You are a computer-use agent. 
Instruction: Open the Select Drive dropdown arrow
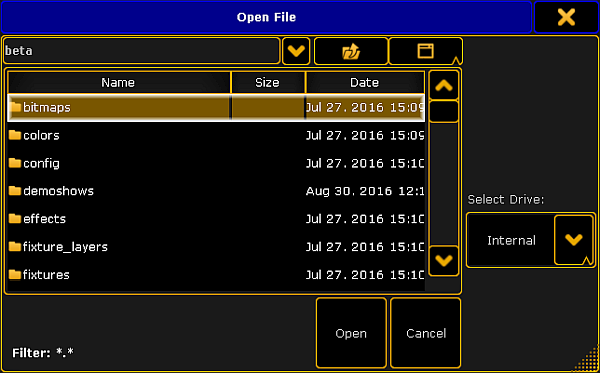pyautogui.click(x=573, y=240)
